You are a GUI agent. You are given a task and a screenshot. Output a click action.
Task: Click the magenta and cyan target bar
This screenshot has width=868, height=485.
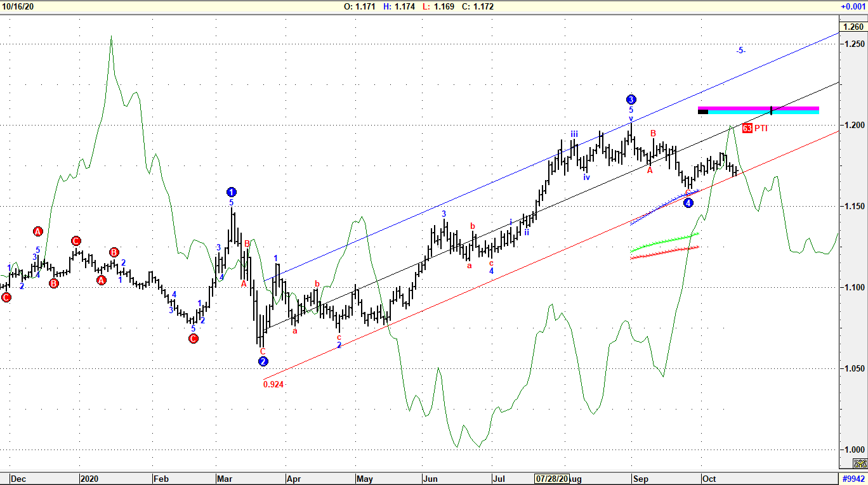pos(758,110)
